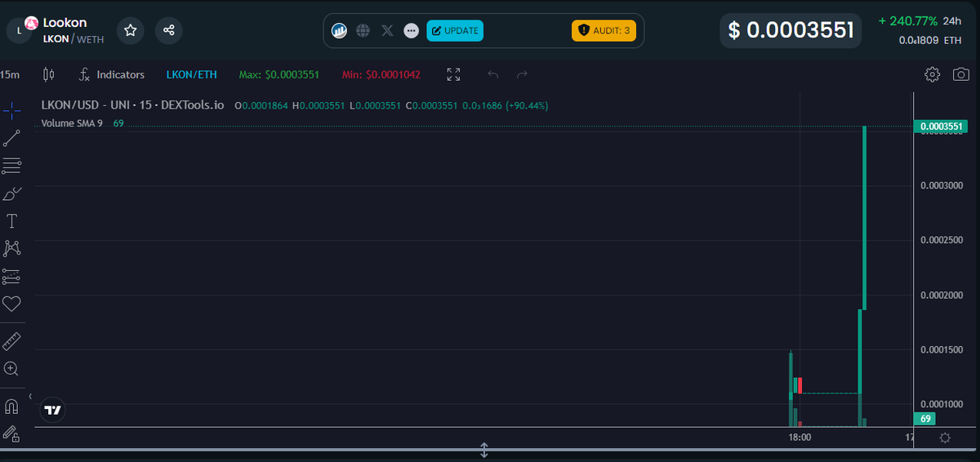Click the +240.77% 24h change

coord(908,21)
